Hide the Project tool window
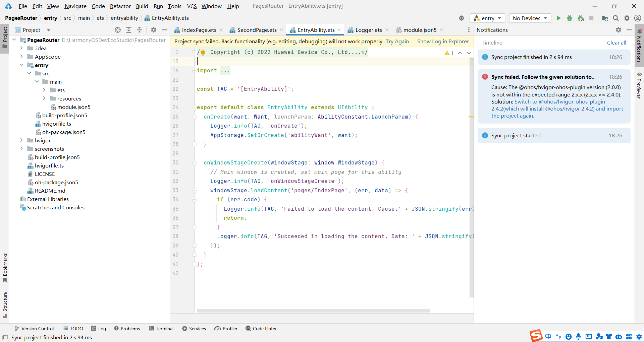The width and height of the screenshot is (644, 342). (x=164, y=30)
